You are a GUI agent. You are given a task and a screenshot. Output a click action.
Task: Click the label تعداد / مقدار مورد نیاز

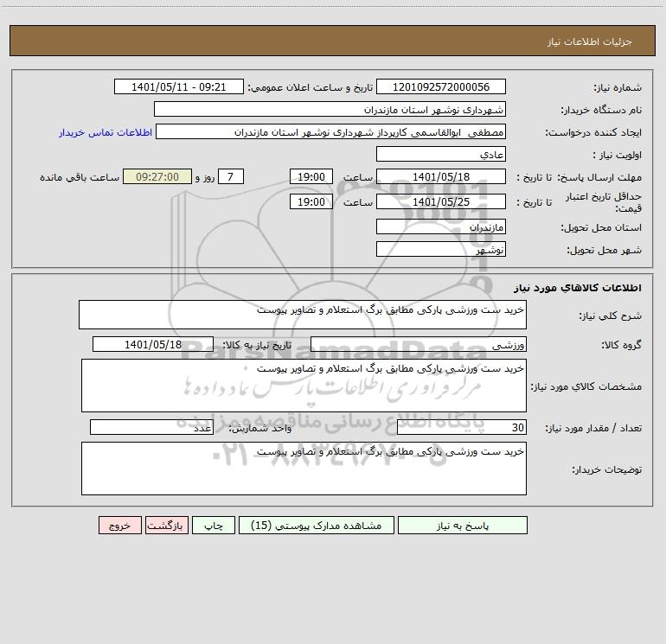point(594,429)
